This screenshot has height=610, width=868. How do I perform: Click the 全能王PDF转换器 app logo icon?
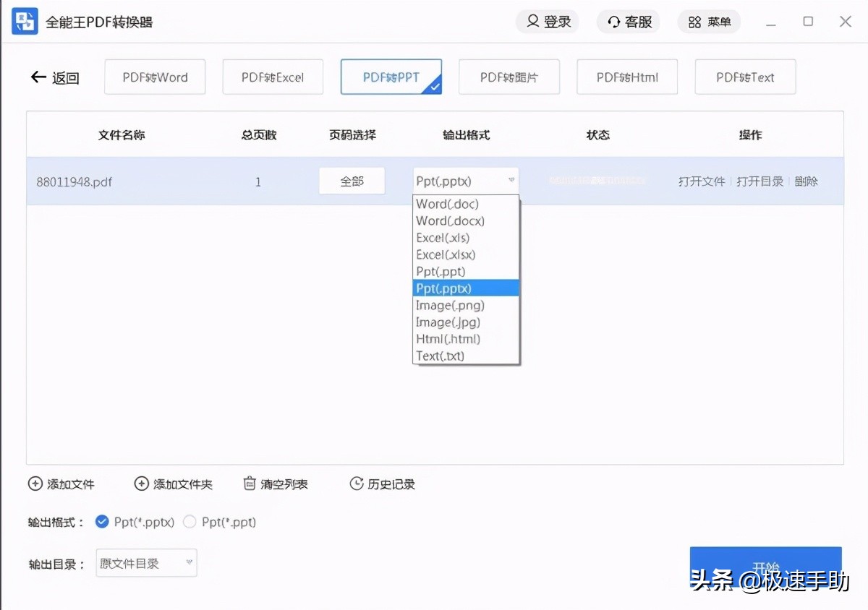tap(24, 21)
